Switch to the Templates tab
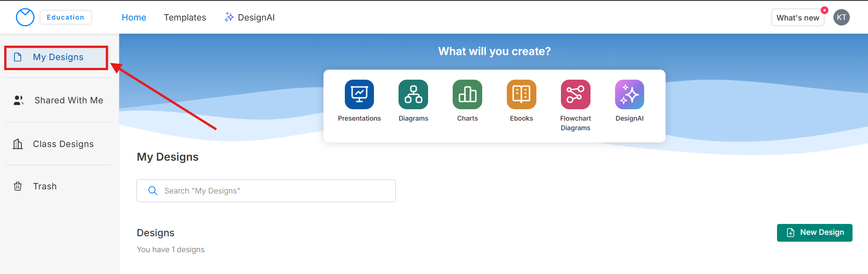 [x=185, y=17]
